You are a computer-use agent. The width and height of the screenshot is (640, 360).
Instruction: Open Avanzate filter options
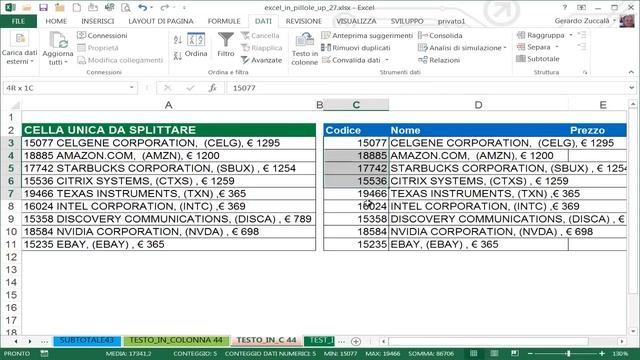pyautogui.click(x=262, y=60)
